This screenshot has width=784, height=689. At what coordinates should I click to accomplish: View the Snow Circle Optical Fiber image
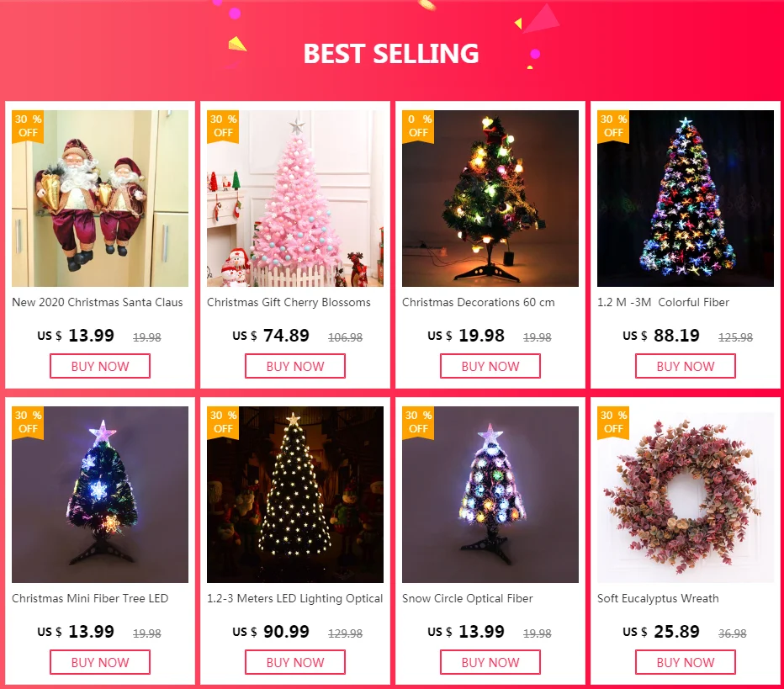[490, 495]
